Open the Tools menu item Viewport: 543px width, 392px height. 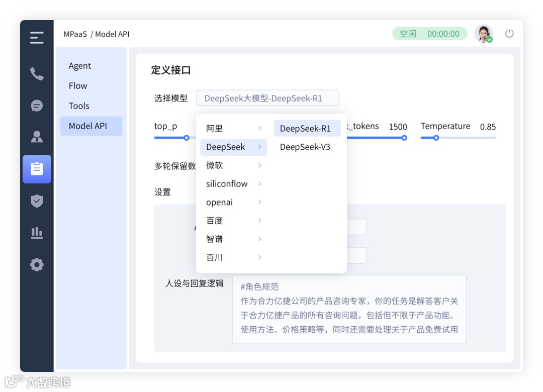(x=79, y=106)
